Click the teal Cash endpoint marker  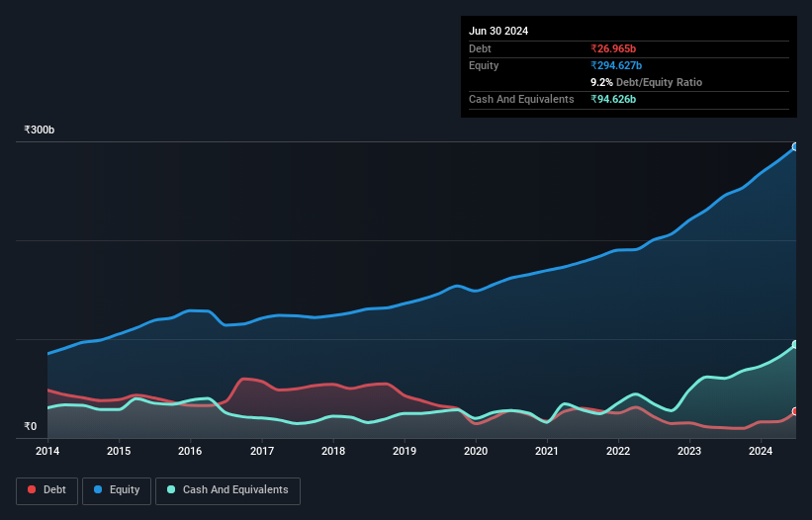coord(795,345)
